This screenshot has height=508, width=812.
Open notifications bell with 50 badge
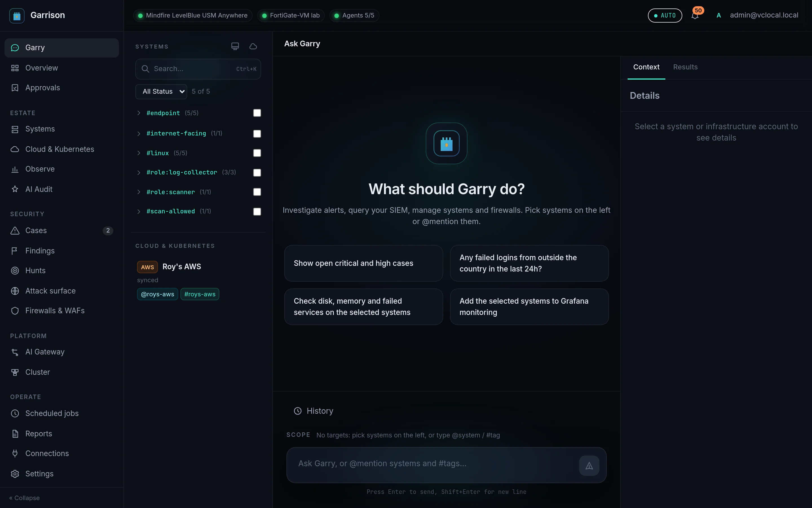695,16
